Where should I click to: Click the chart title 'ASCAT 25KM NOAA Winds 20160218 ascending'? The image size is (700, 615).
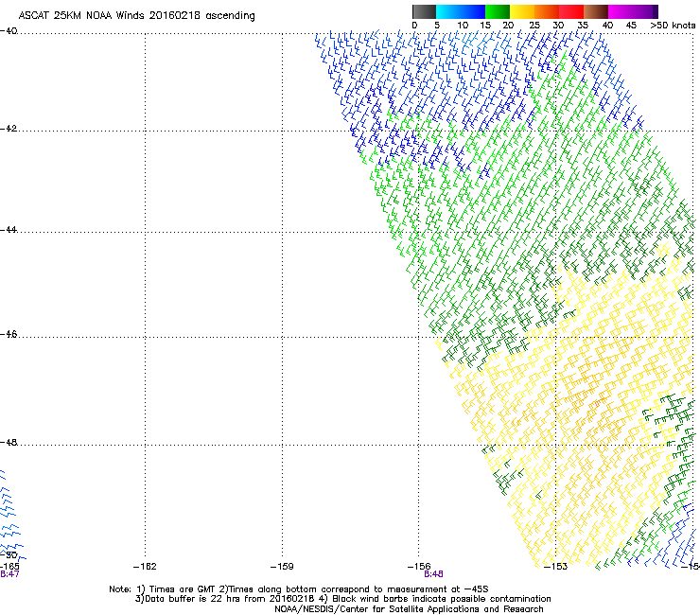point(136,16)
